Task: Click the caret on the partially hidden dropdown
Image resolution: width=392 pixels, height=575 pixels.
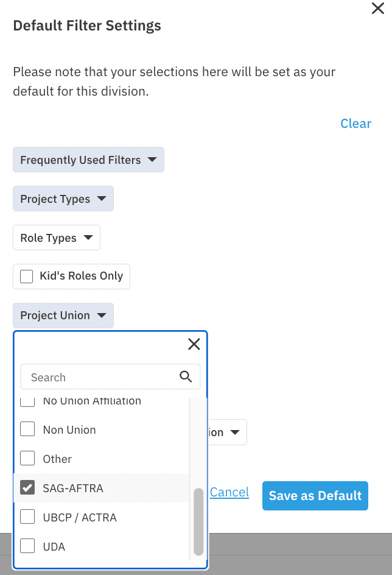Action: [x=235, y=432]
